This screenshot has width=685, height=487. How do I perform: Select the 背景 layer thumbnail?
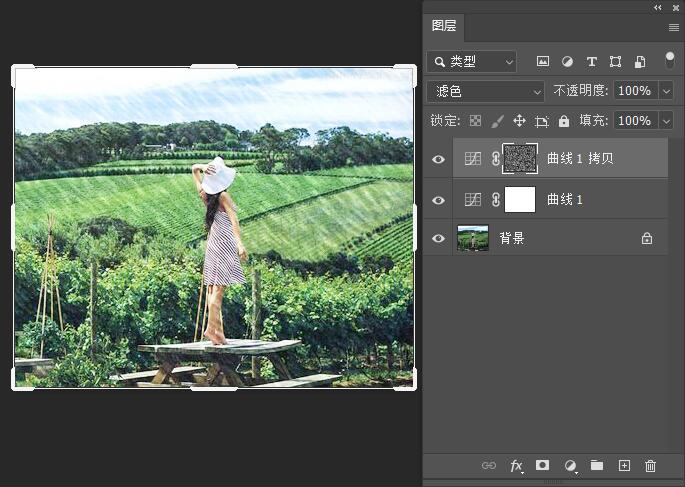473,238
